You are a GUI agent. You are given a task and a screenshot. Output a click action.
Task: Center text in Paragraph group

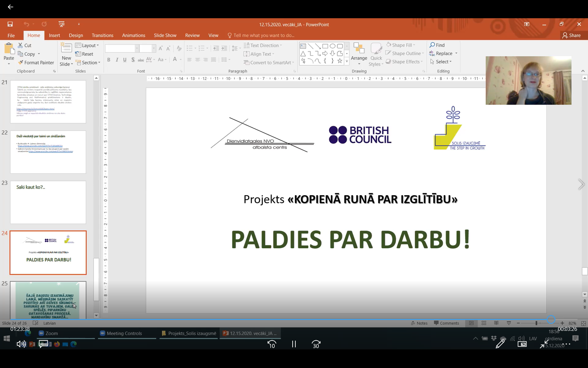tap(197, 60)
